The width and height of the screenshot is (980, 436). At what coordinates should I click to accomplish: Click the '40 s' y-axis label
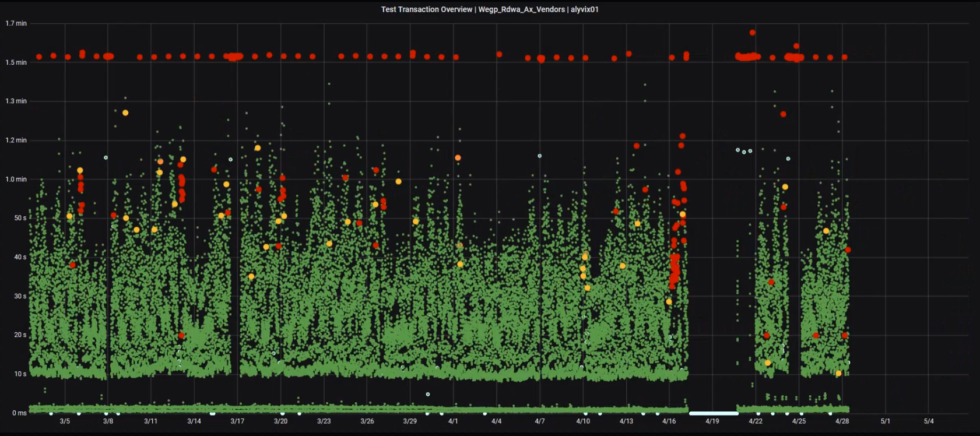20,257
